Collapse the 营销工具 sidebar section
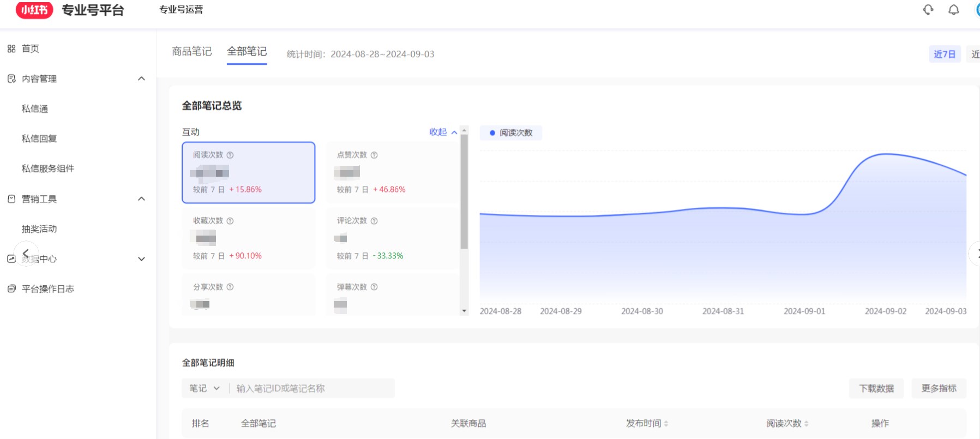The width and height of the screenshot is (980, 439). click(x=141, y=199)
